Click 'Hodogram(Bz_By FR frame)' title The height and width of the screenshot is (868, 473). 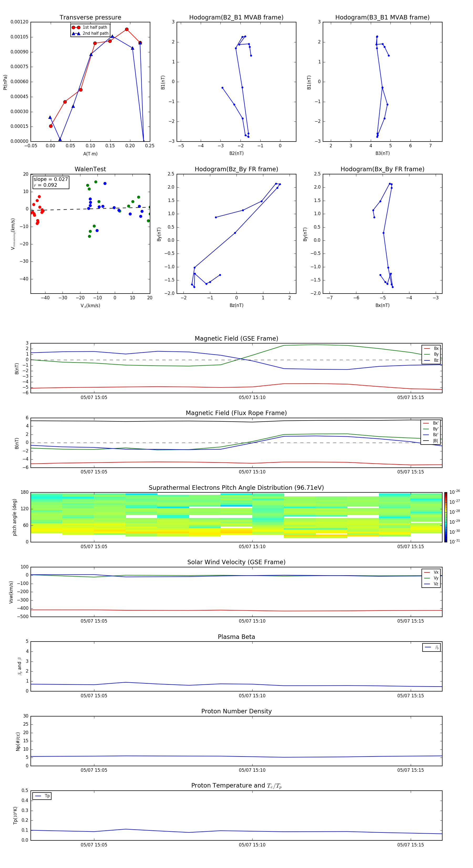236,169
